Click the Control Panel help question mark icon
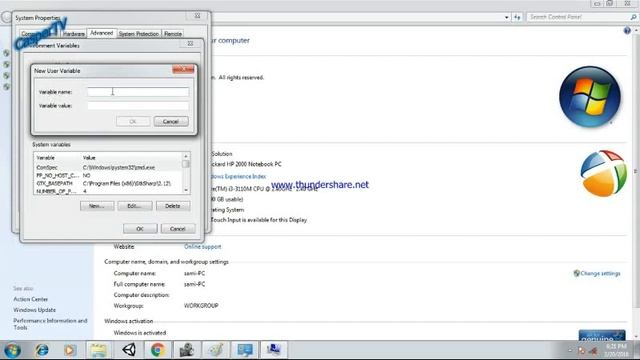 pos(627,31)
